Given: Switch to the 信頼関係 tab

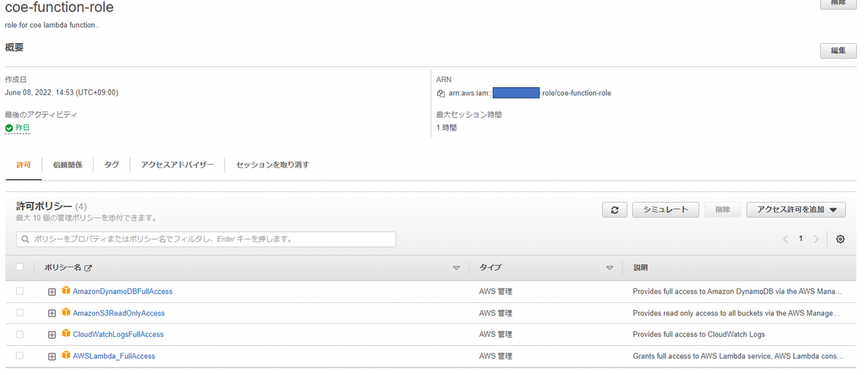Looking at the screenshot, I should point(68,165).
